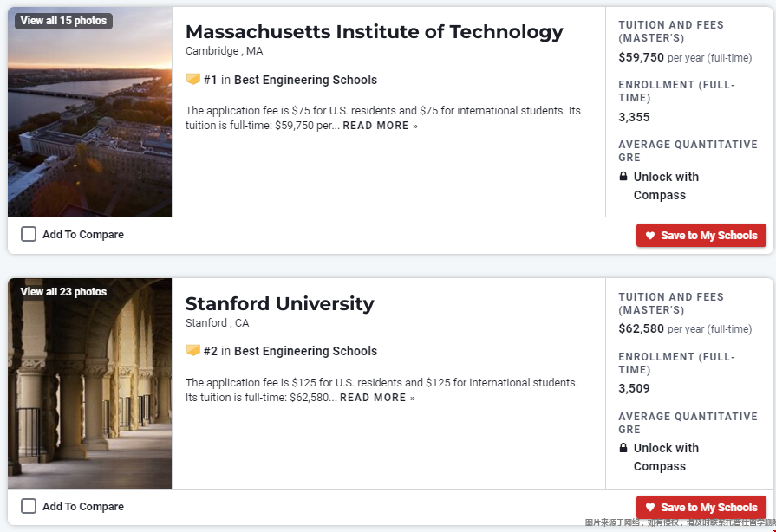This screenshot has width=776, height=532.
Task: Click MIT's #1 ranking badge icon
Action: coord(193,80)
